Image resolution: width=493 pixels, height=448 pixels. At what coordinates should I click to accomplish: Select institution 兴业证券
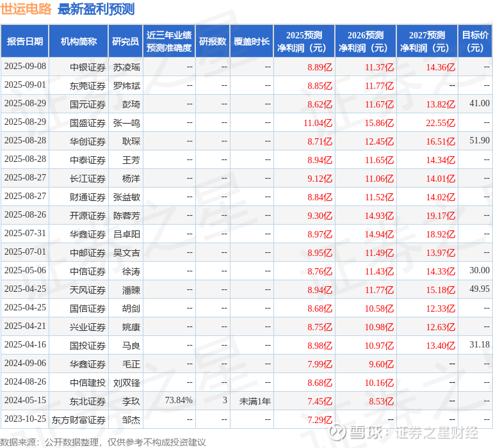point(88,327)
